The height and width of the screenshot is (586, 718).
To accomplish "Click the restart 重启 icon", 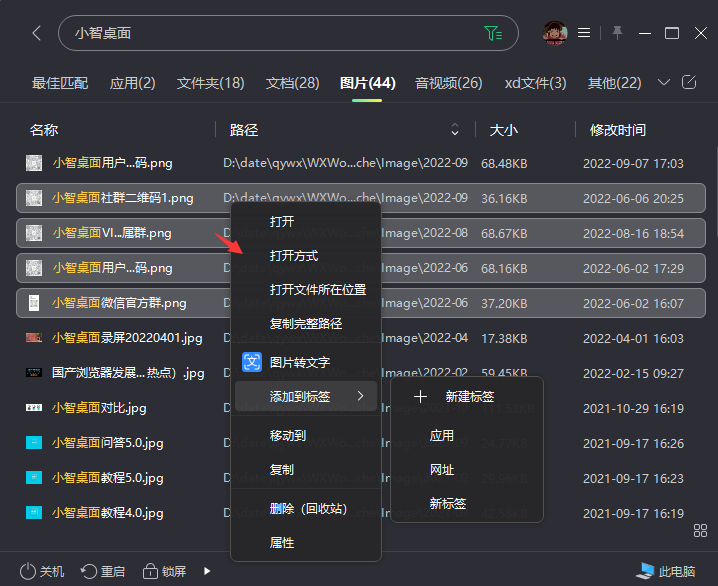I will 89,571.
